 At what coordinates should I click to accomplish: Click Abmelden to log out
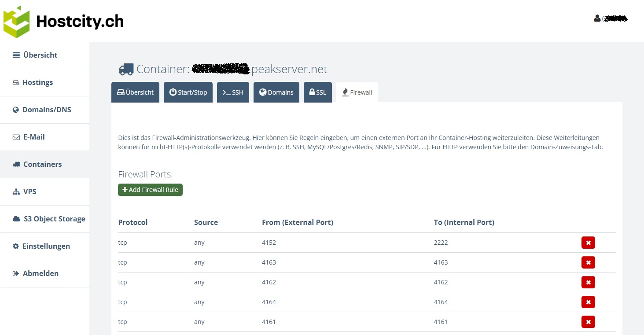40,273
